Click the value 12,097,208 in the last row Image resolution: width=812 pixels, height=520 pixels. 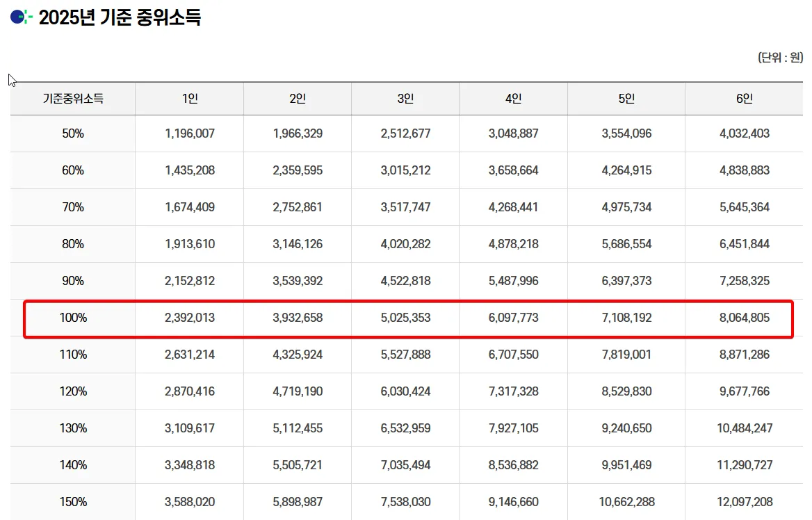[x=744, y=501]
